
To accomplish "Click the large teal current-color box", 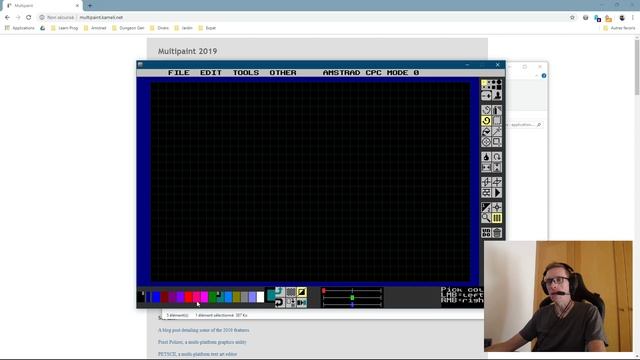I will point(271,295).
